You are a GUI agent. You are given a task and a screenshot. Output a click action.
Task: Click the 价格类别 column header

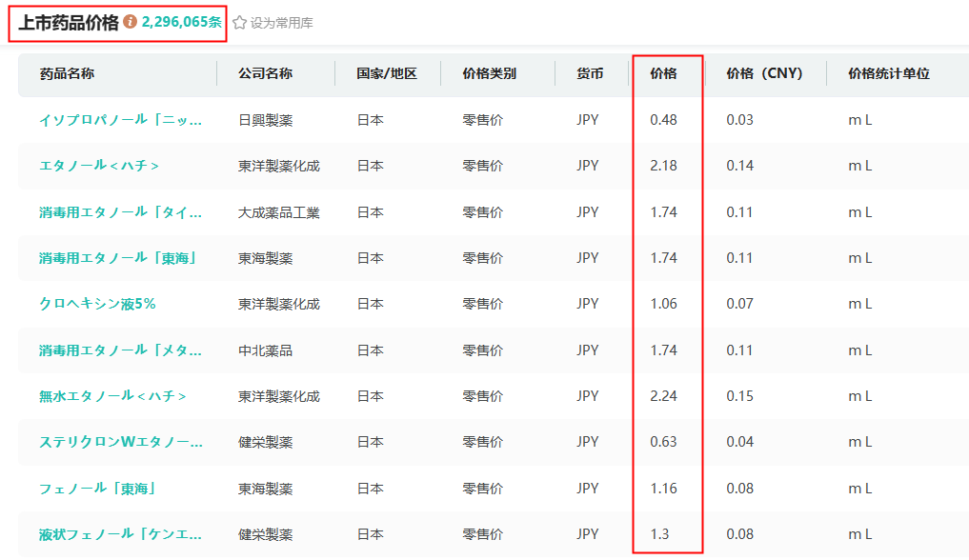(x=489, y=73)
